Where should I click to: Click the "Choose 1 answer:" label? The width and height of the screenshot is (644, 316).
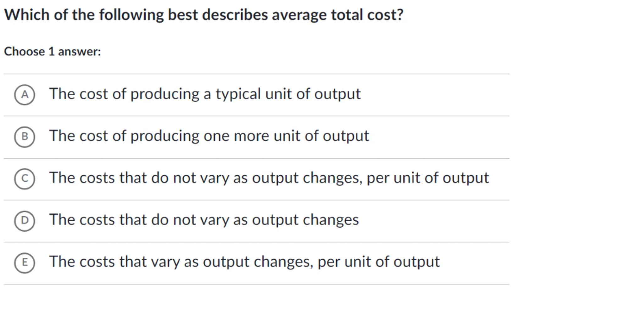(x=52, y=51)
